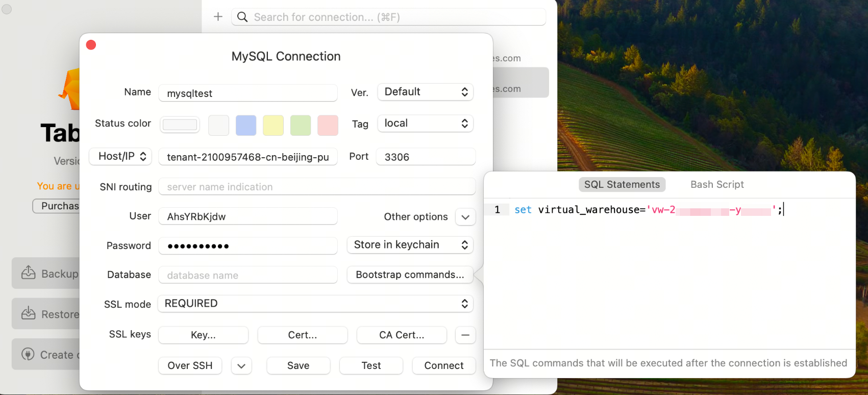Select the blue status color swatch
868x395 pixels.
246,126
